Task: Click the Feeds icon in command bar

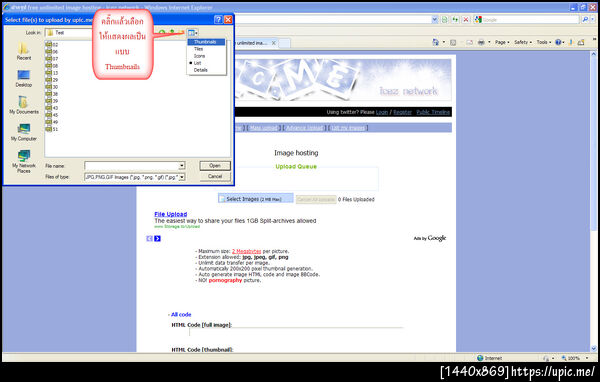Action: tap(453, 42)
